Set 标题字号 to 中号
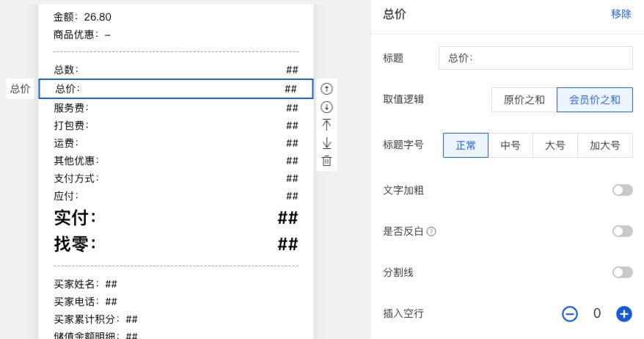 click(511, 145)
